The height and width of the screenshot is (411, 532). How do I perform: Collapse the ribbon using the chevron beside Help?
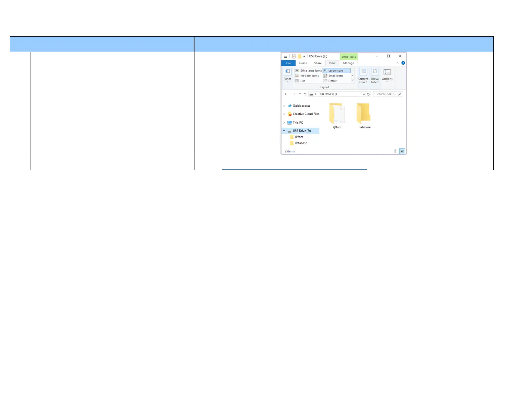click(x=398, y=63)
